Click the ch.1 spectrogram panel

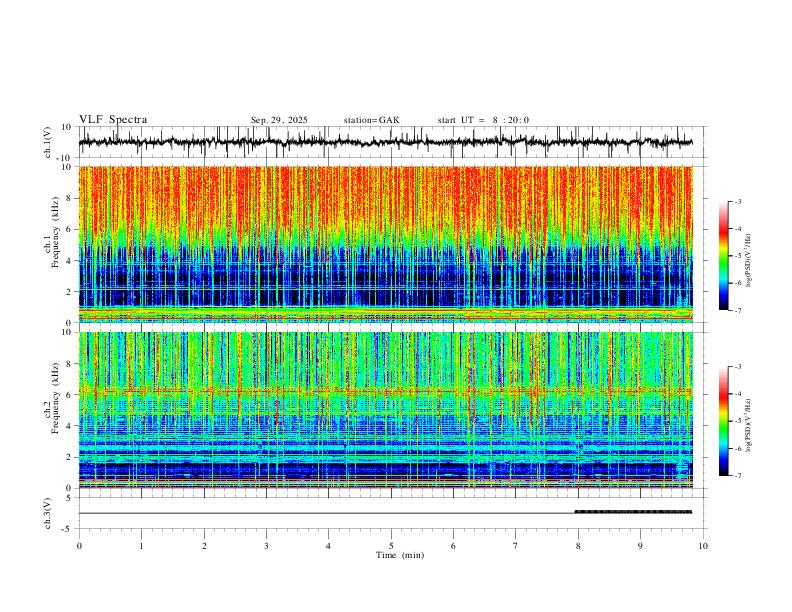(385, 244)
